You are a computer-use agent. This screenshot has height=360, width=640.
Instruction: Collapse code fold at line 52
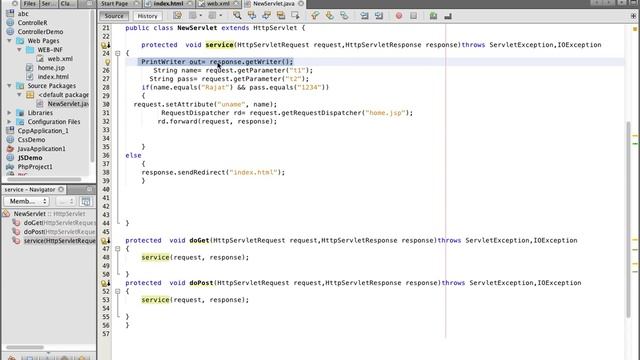click(x=118, y=291)
